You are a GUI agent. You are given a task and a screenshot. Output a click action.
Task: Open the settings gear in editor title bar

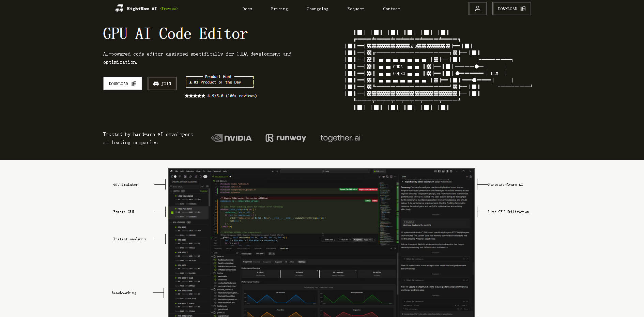pyautogui.click(x=451, y=171)
